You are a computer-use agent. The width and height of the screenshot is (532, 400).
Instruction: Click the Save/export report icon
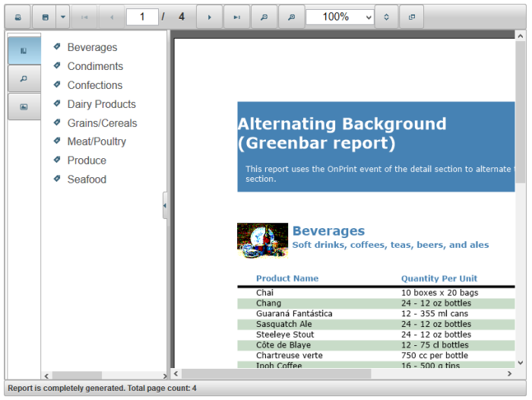pos(45,17)
